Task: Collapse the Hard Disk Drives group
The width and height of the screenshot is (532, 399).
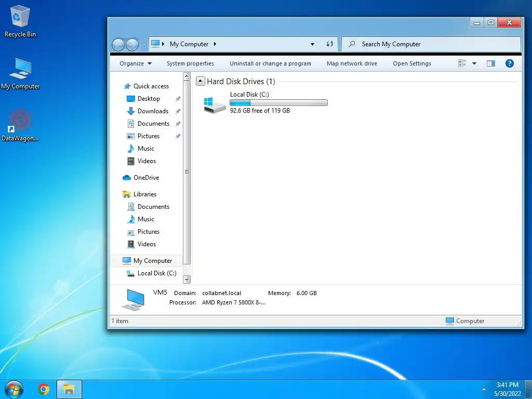Action: pyautogui.click(x=200, y=81)
